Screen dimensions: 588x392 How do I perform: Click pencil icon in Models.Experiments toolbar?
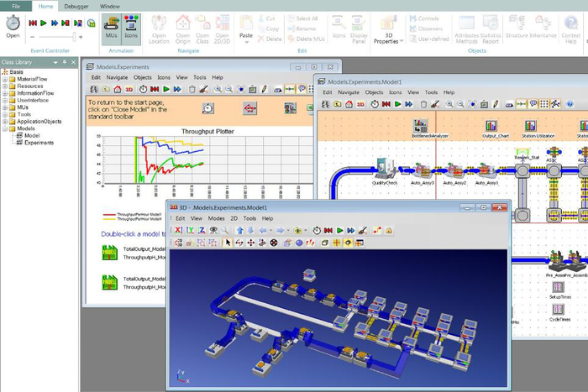[x=264, y=89]
